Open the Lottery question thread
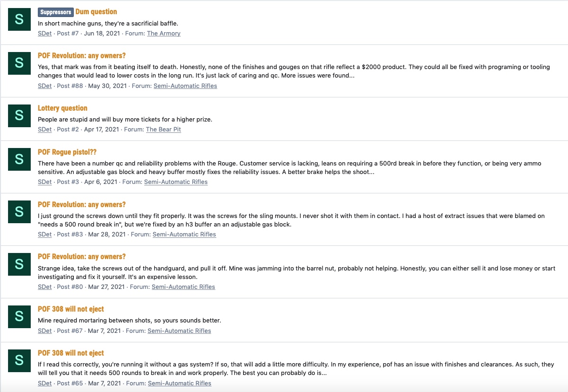Screen dimensions: 568x392 tap(62, 108)
